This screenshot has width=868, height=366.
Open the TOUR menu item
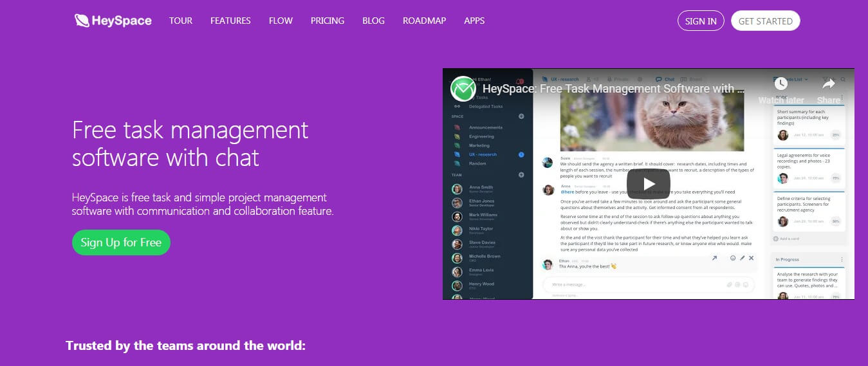pos(181,21)
